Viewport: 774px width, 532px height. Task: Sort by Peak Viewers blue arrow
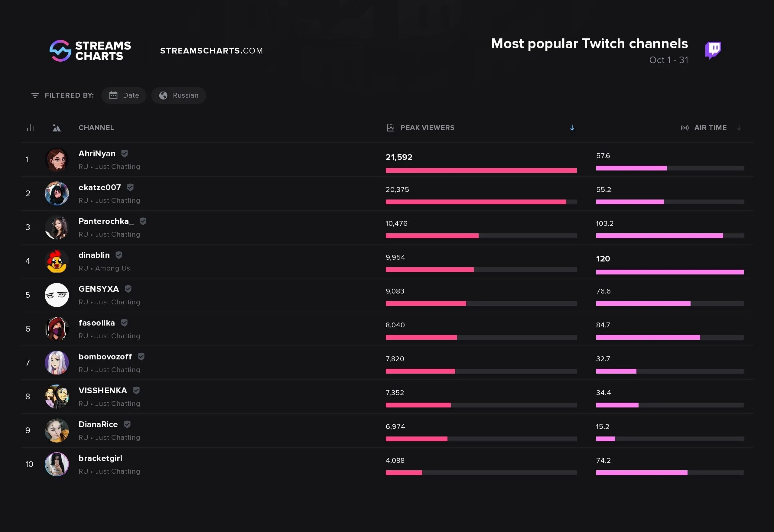point(572,128)
